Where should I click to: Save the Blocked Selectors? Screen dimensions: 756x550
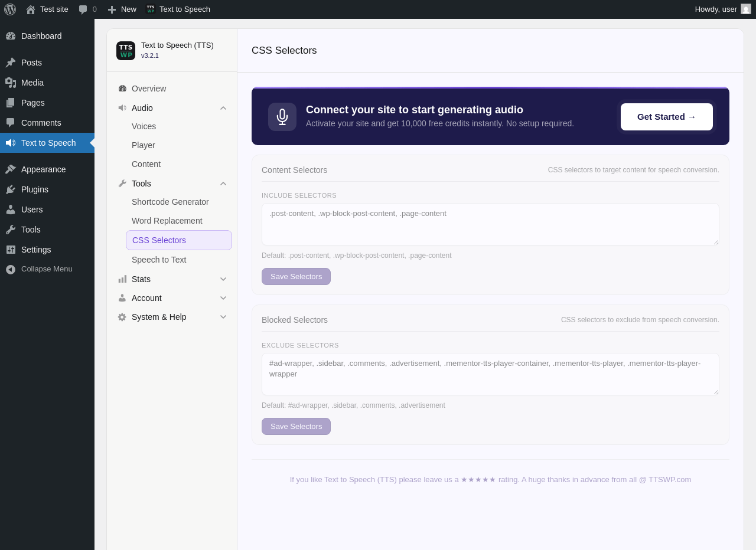pyautogui.click(x=296, y=426)
